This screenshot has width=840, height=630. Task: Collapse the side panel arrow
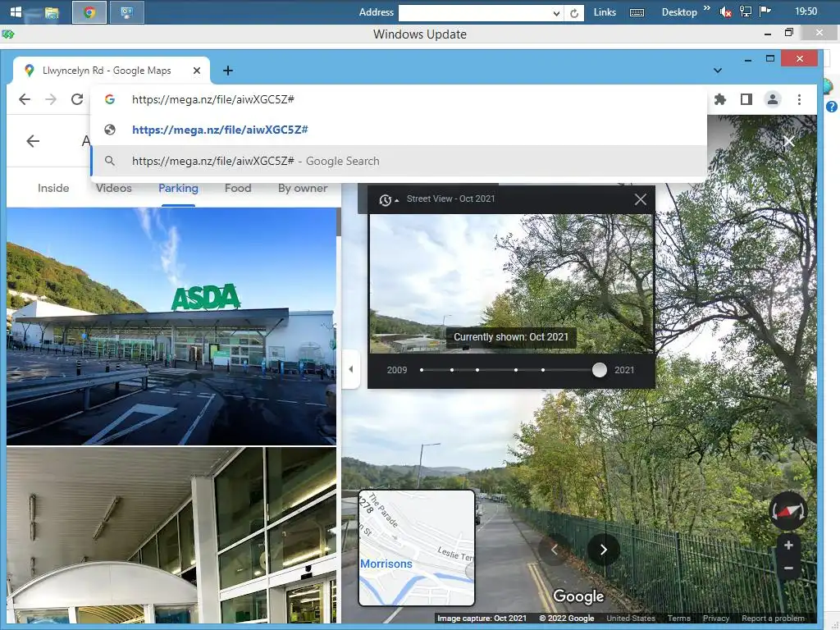click(x=351, y=369)
